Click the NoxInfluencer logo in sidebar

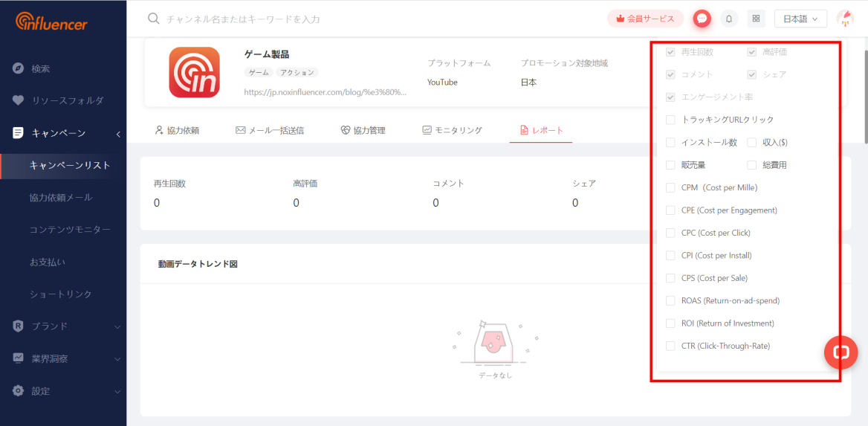click(x=52, y=21)
